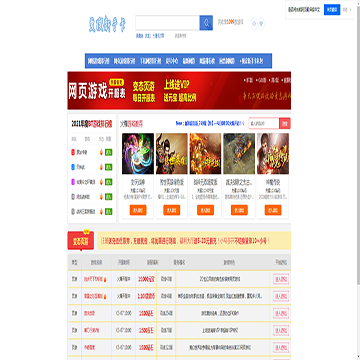Click the pink enter button in the second table row
The width and height of the screenshot is (360, 360).
tap(281, 296)
